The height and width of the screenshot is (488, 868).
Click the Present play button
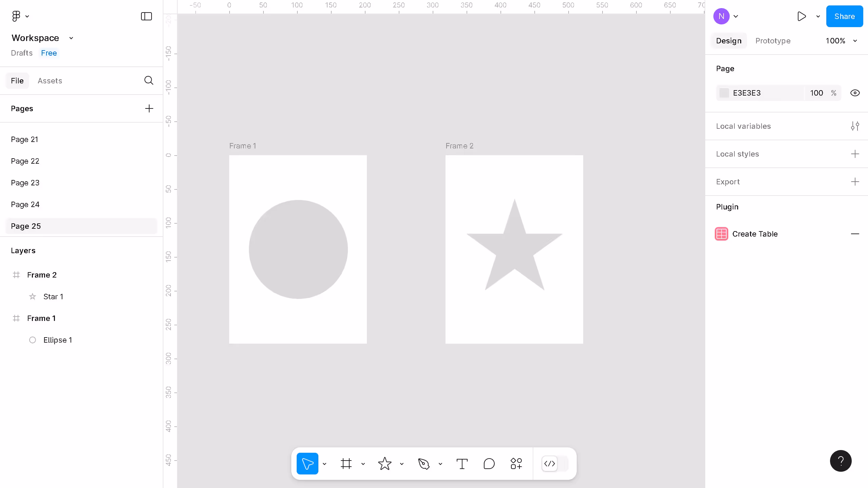802,16
